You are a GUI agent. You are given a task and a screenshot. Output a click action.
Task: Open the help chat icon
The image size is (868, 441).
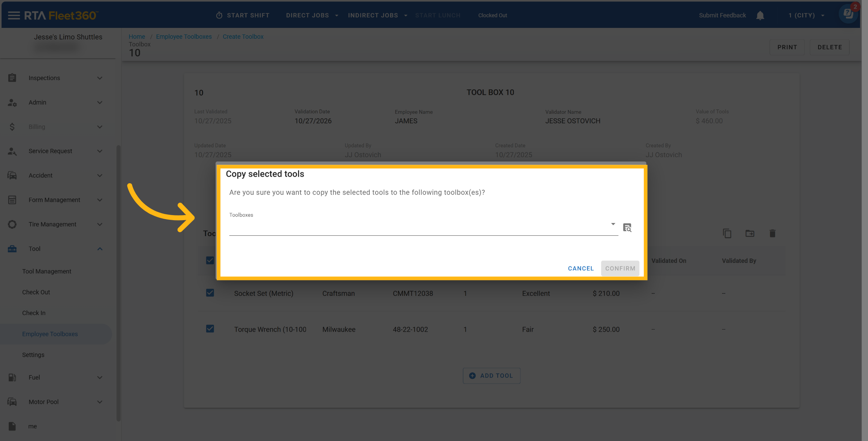[848, 14]
